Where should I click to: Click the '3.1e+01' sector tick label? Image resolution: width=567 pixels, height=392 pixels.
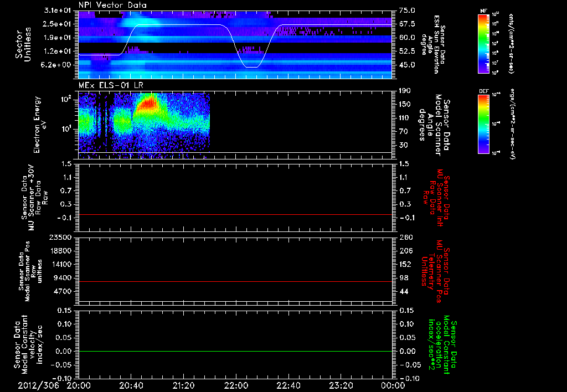click(58, 11)
